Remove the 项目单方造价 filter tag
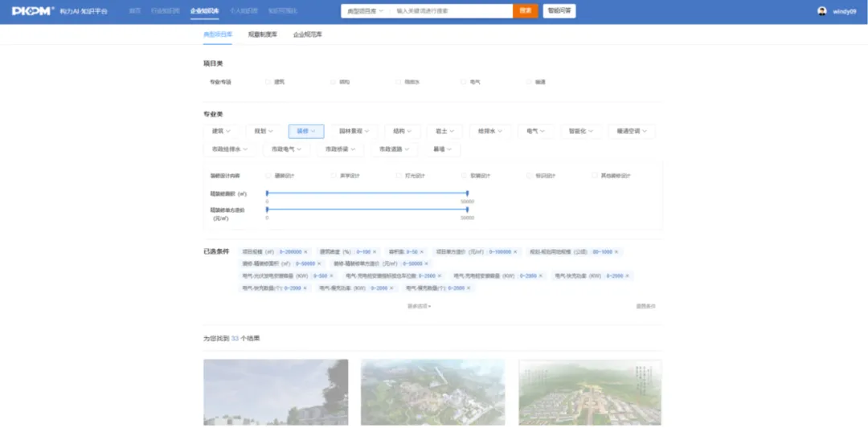Screen dimensions: 868x428 tap(516, 252)
